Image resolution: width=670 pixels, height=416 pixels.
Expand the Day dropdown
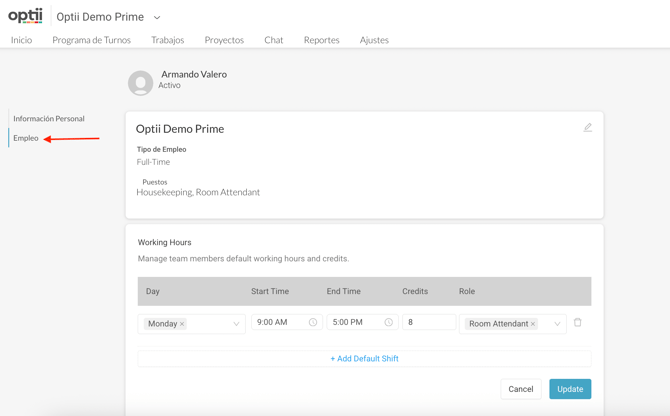(x=236, y=324)
